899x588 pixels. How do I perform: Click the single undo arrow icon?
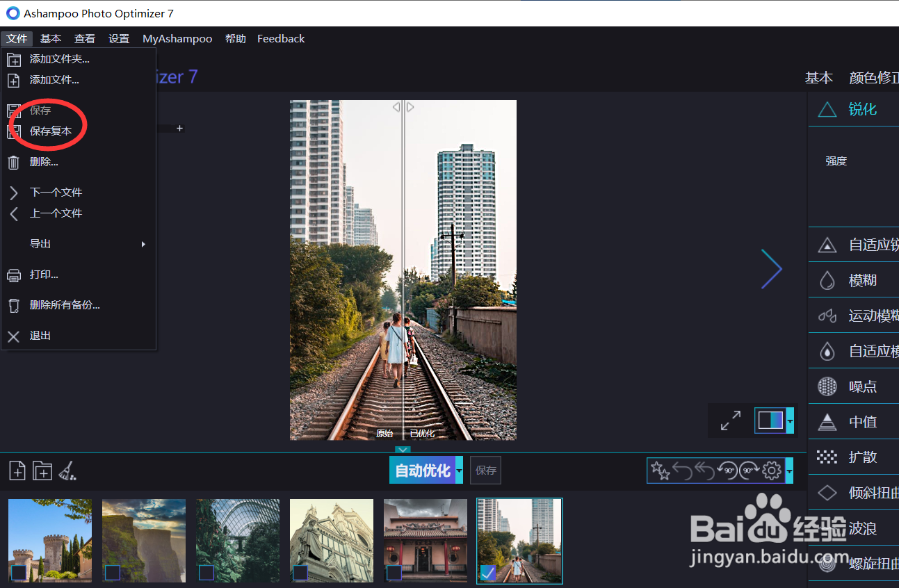[682, 471]
